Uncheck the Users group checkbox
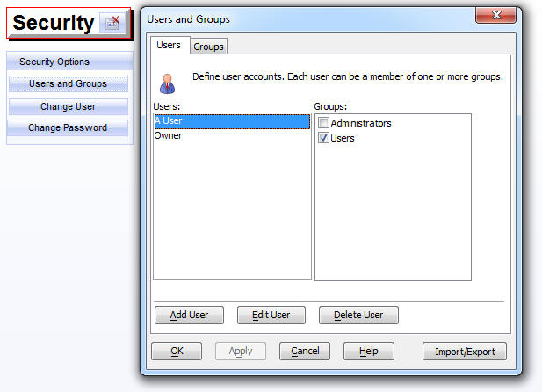542x392 pixels. tap(324, 138)
